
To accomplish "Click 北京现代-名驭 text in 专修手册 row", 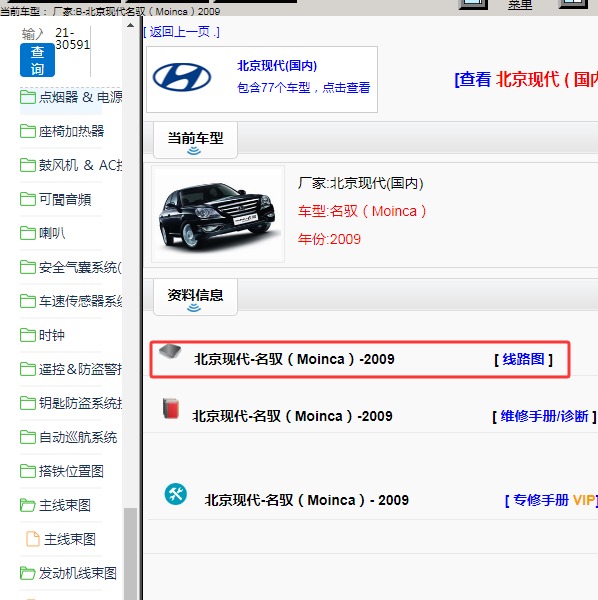I will click(x=306, y=500).
